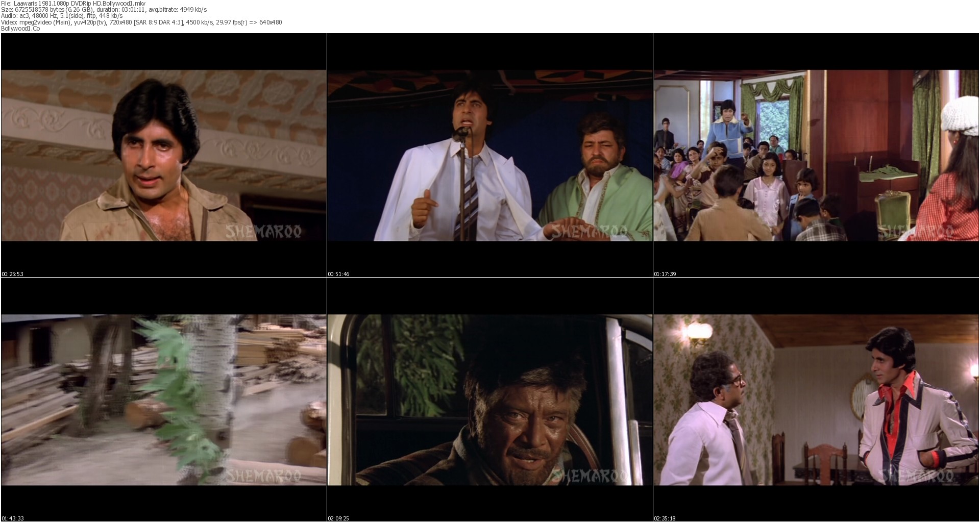Viewport: 980px width, 522px height.
Task: Click the timestamp label 00:25:53
Action: click(12, 274)
